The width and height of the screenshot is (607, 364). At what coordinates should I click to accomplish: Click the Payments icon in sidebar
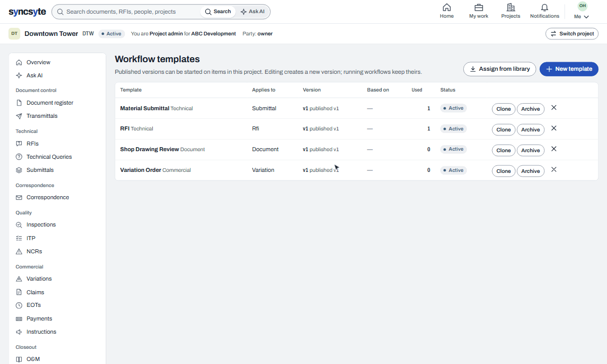(x=19, y=318)
